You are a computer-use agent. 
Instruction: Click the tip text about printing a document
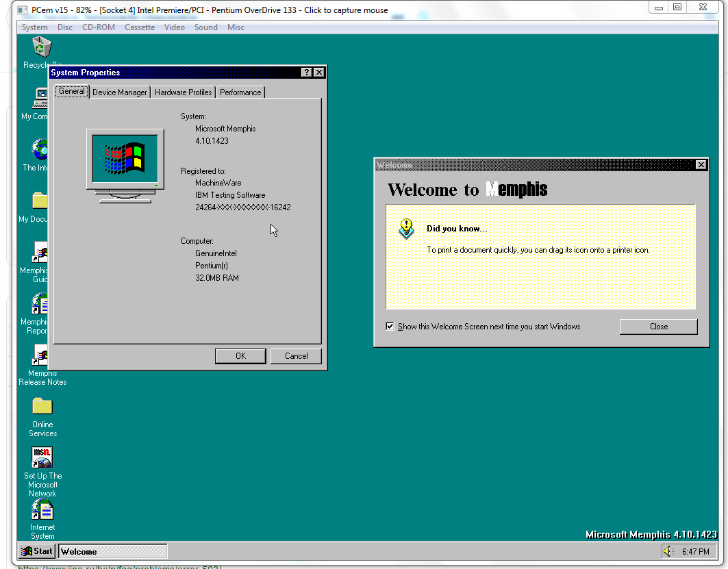coord(538,250)
